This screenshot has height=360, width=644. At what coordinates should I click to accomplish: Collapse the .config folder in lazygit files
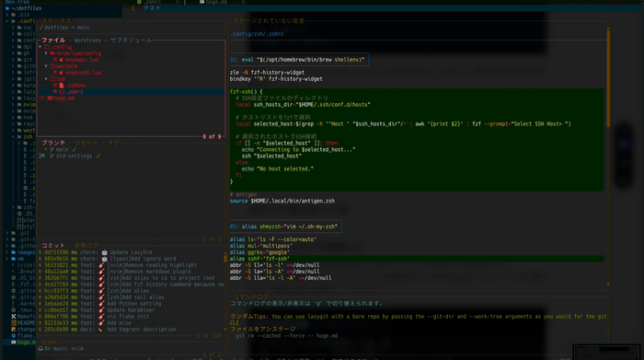click(40, 47)
